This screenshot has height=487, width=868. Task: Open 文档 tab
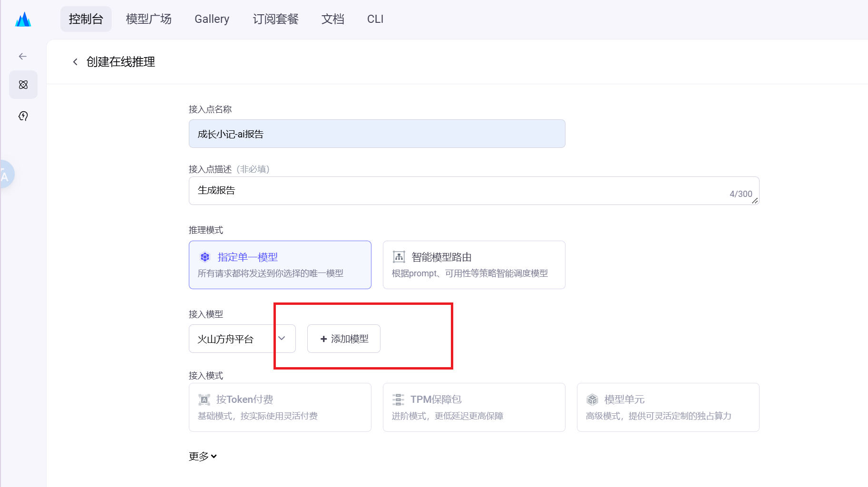tap(333, 19)
